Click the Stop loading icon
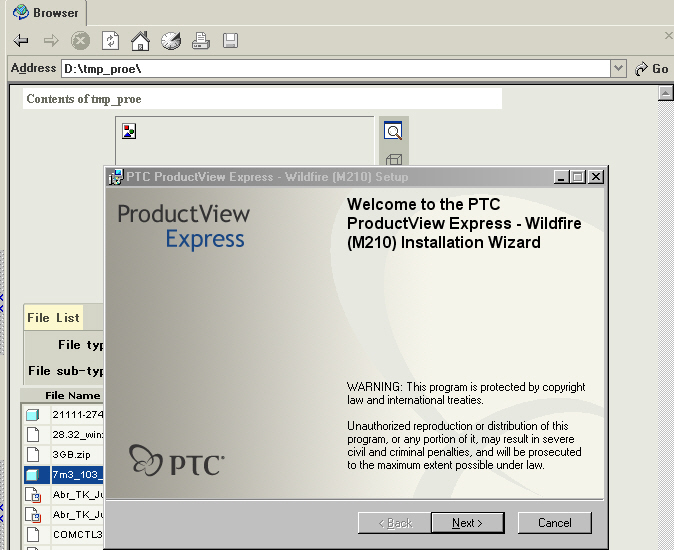Screen dimensions: 674x550 (80, 41)
